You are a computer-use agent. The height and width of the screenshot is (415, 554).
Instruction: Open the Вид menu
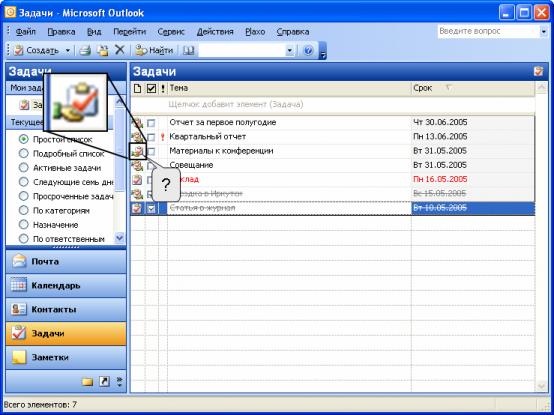point(94,31)
